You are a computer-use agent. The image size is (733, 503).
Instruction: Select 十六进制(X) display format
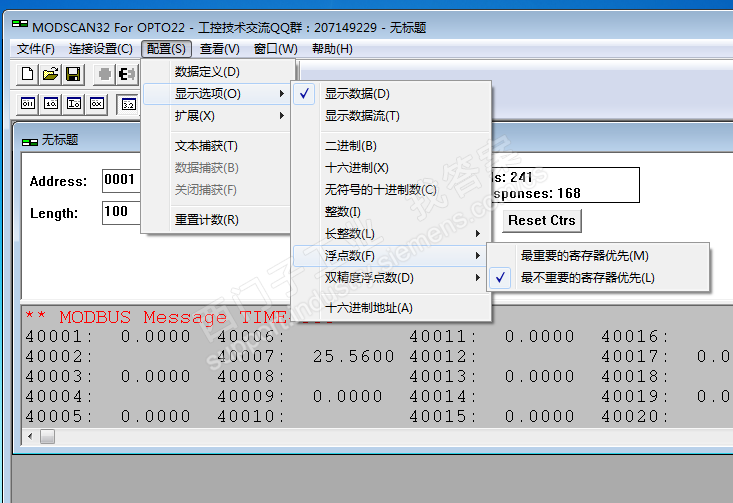pos(391,168)
